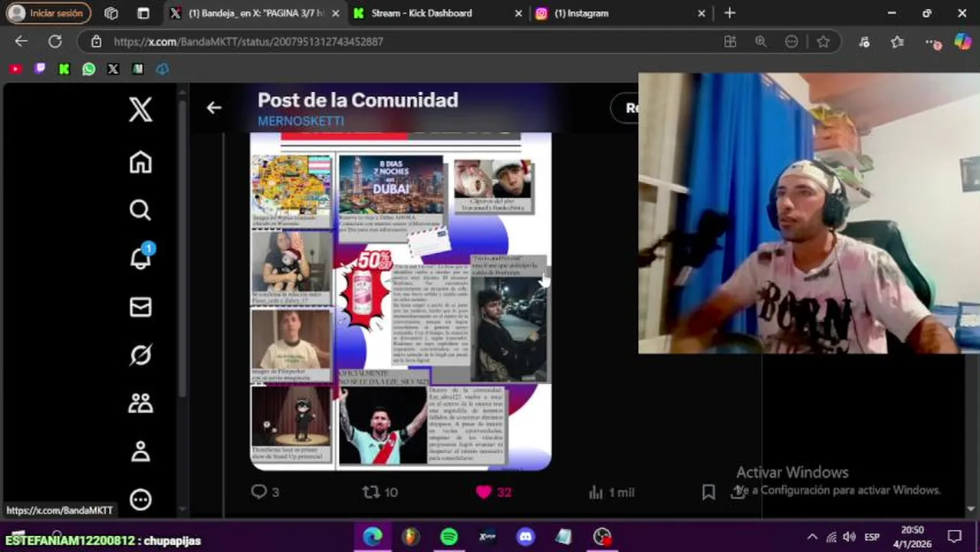Open Profile icon in X sidebar
Viewport: 980px width, 552px height.
140,452
